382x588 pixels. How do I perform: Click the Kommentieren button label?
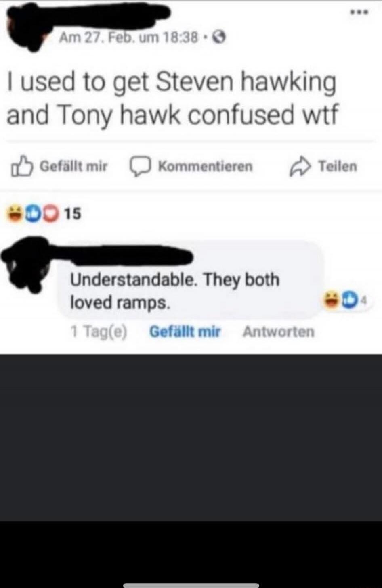(x=205, y=166)
